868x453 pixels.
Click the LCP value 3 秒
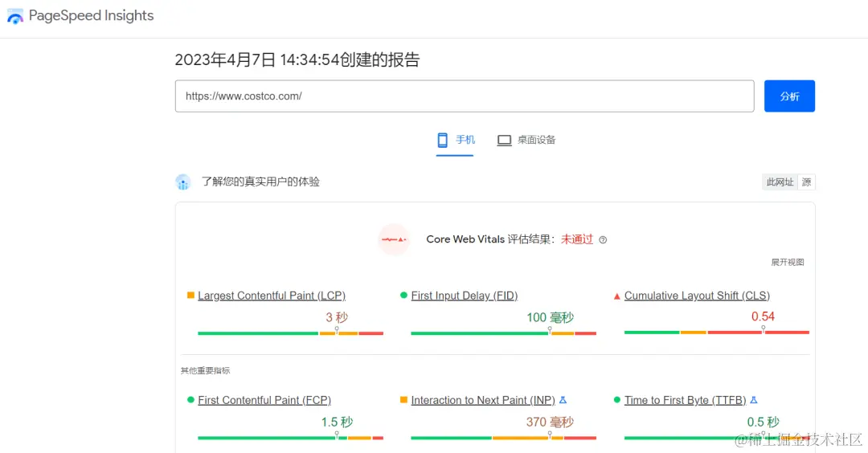tap(337, 317)
